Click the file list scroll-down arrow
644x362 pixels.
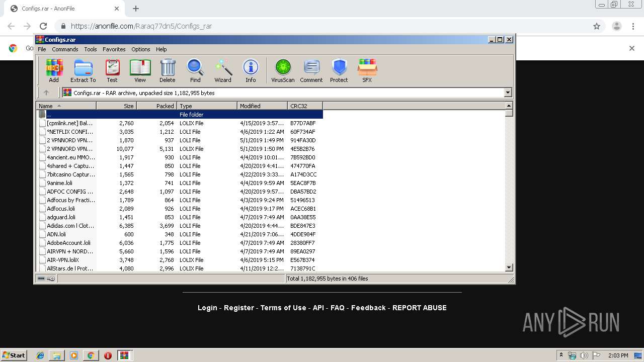click(509, 268)
